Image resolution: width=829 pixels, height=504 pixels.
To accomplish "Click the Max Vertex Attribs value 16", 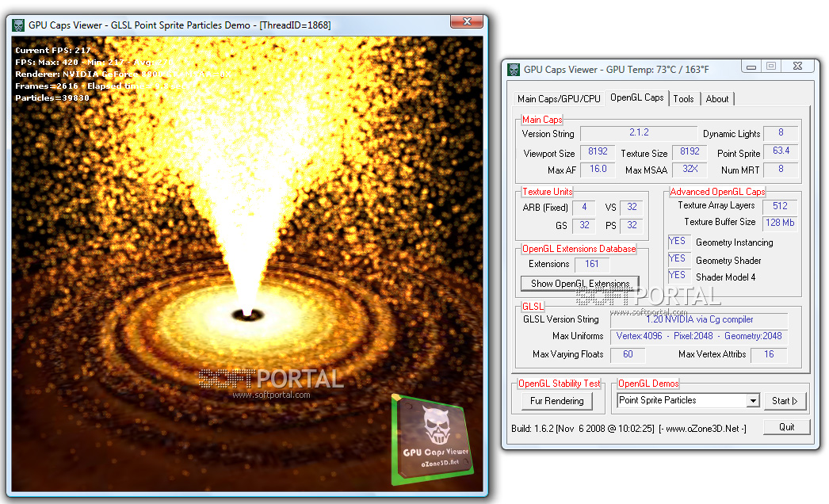I will pos(769,355).
